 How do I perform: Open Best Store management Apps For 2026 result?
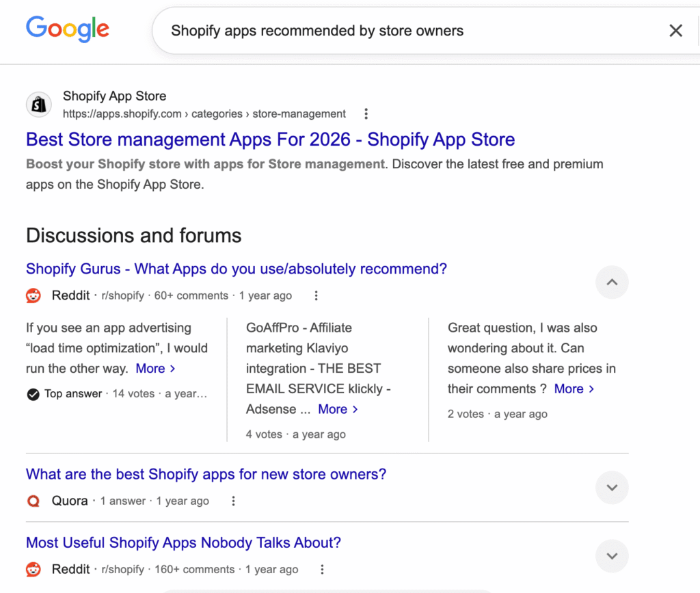(270, 140)
